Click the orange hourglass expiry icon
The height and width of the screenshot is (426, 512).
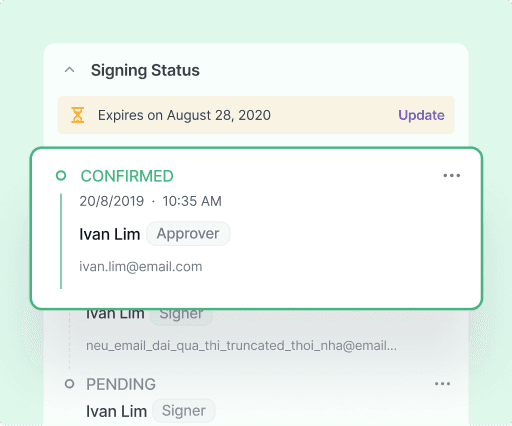[78, 115]
